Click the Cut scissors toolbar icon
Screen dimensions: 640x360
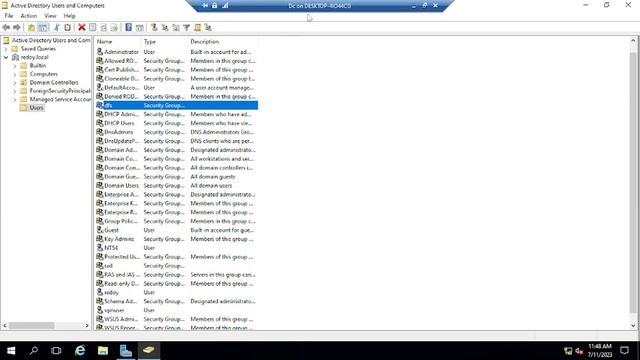[57, 27]
